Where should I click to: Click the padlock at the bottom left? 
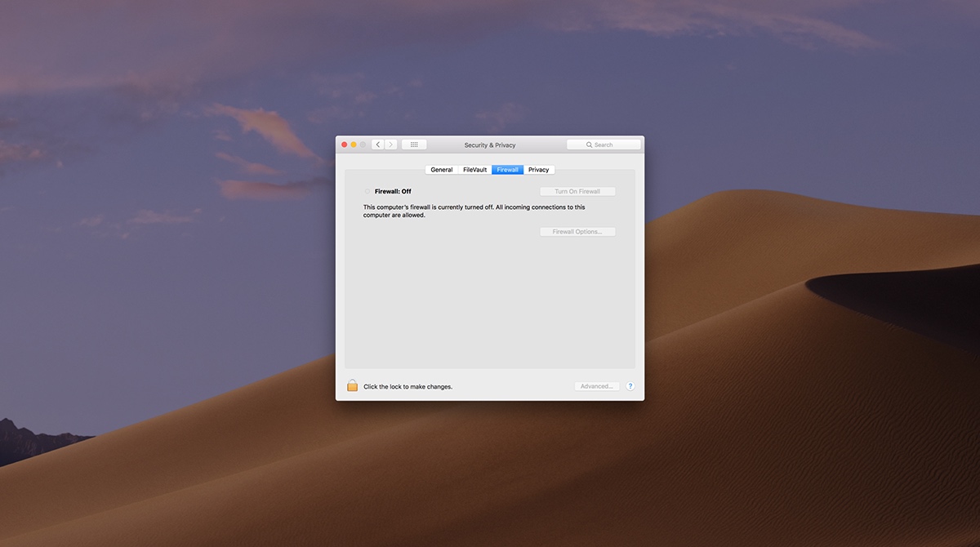click(x=352, y=385)
